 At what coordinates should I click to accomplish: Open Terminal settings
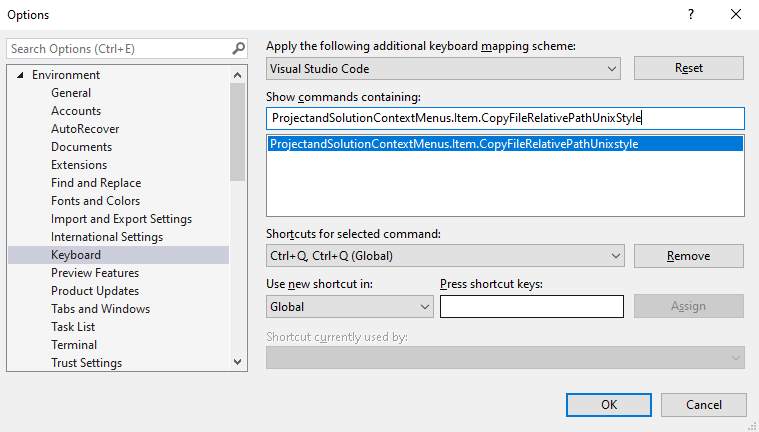click(x=74, y=344)
